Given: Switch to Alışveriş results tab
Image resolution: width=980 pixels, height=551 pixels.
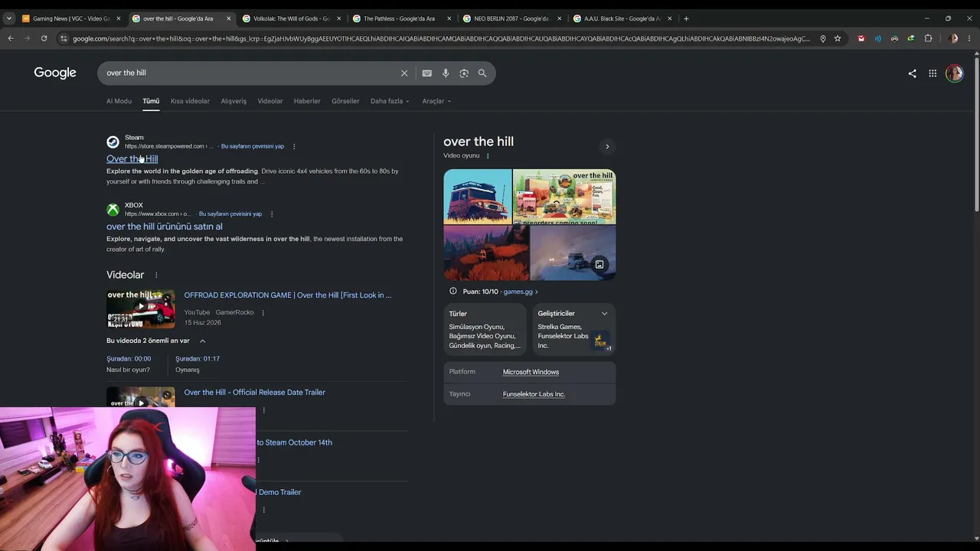Looking at the screenshot, I should click(x=234, y=101).
